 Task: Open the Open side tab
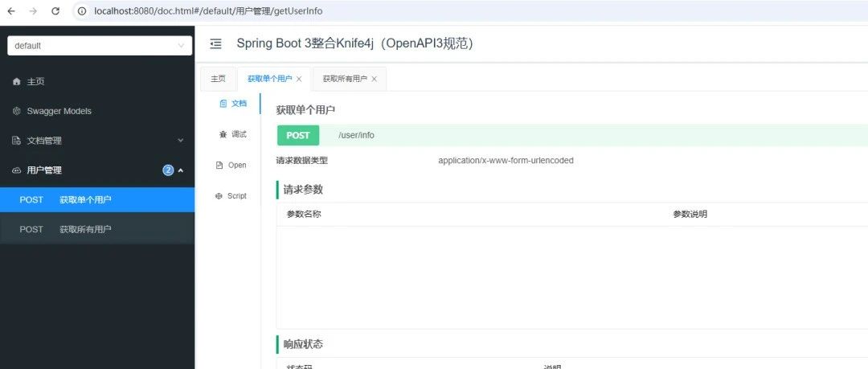tap(232, 165)
